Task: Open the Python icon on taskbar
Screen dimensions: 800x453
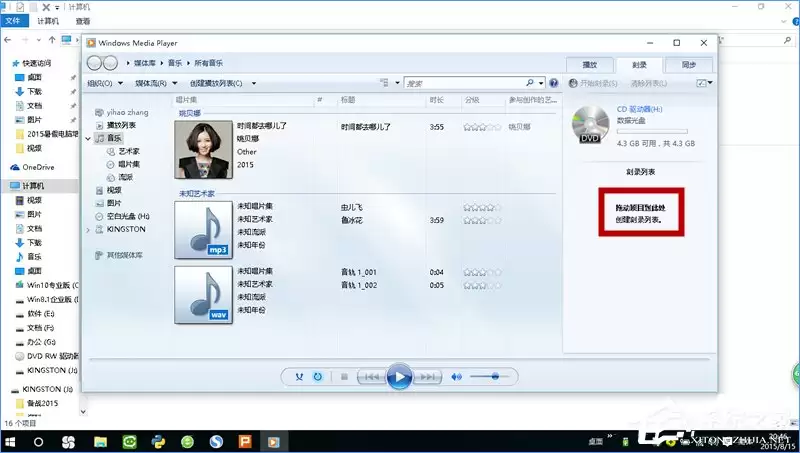Action: tap(158, 442)
